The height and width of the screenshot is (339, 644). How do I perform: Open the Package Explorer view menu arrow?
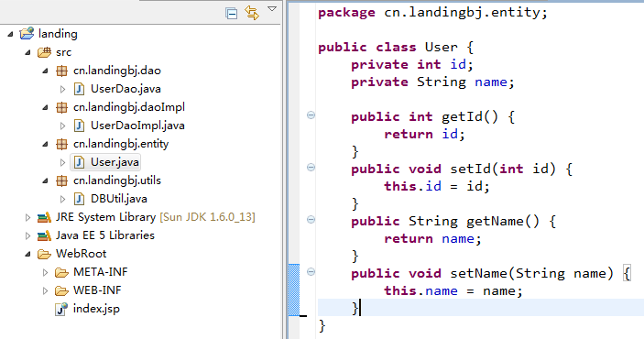coord(272,8)
